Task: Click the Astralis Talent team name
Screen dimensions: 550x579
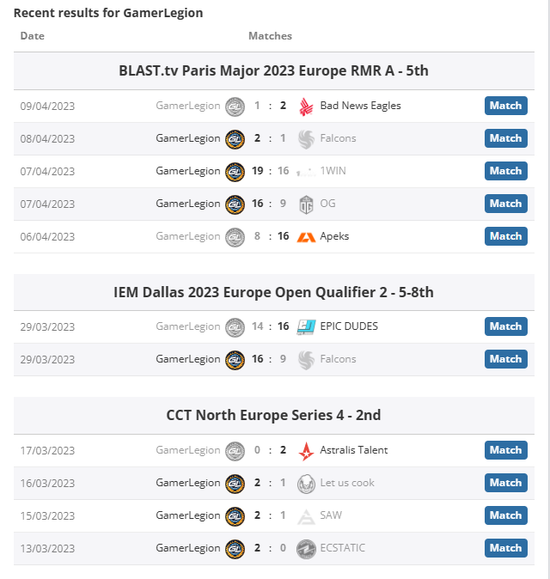Action: pos(354,450)
